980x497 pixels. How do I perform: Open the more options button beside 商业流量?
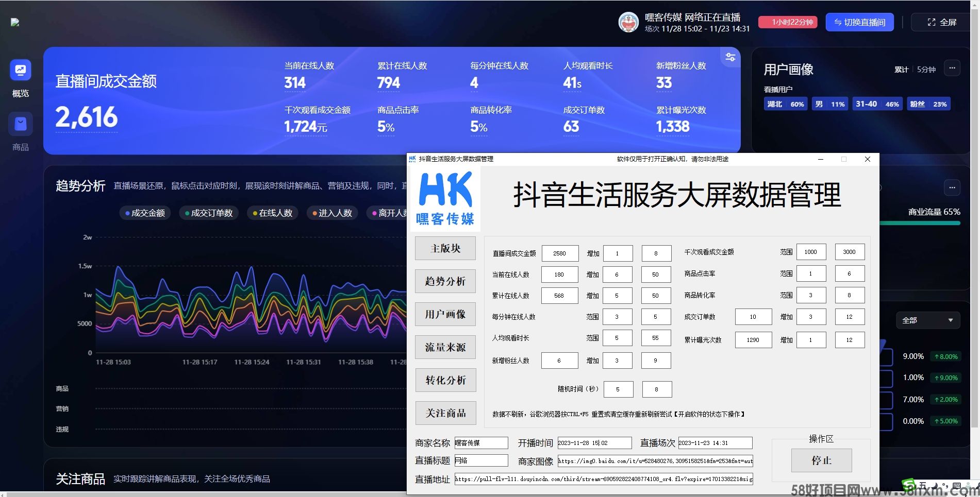click(952, 188)
